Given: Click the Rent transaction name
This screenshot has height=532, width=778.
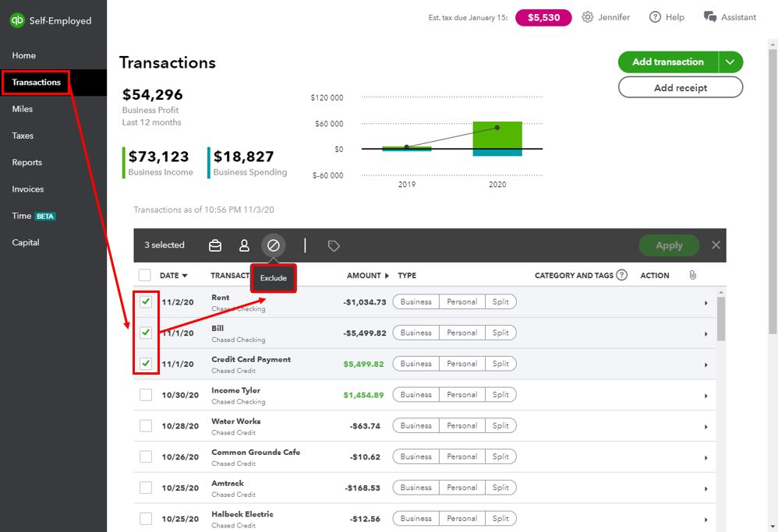Looking at the screenshot, I should click(x=221, y=298).
